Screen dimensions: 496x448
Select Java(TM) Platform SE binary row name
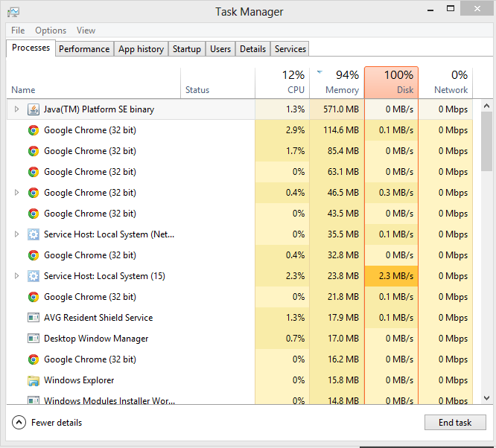click(x=99, y=109)
